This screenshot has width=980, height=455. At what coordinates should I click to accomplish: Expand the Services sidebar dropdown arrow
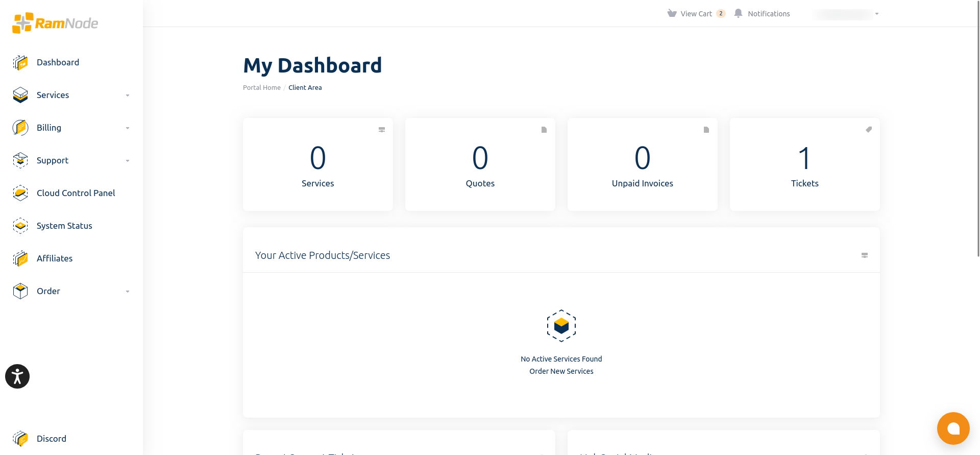128,95
